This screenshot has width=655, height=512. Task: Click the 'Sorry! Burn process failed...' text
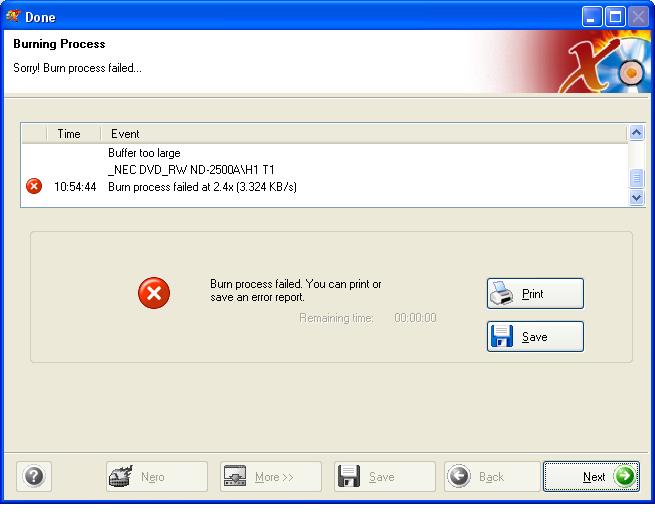[77, 68]
